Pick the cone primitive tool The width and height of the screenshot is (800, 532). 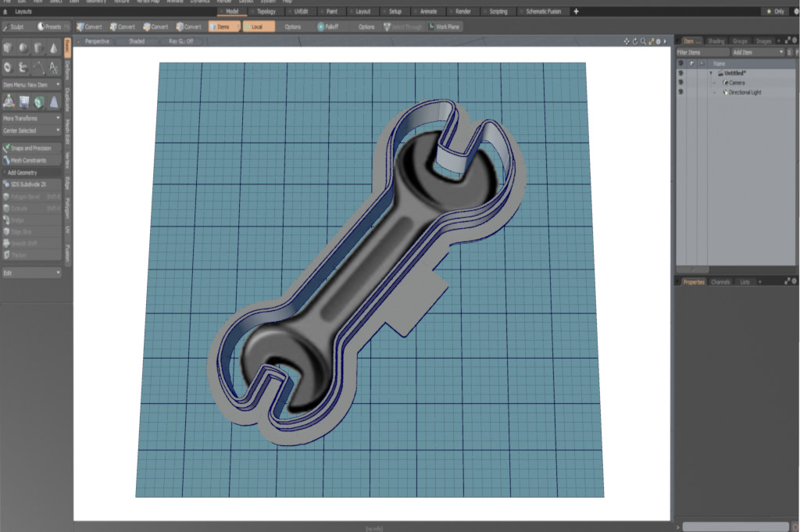click(53, 48)
